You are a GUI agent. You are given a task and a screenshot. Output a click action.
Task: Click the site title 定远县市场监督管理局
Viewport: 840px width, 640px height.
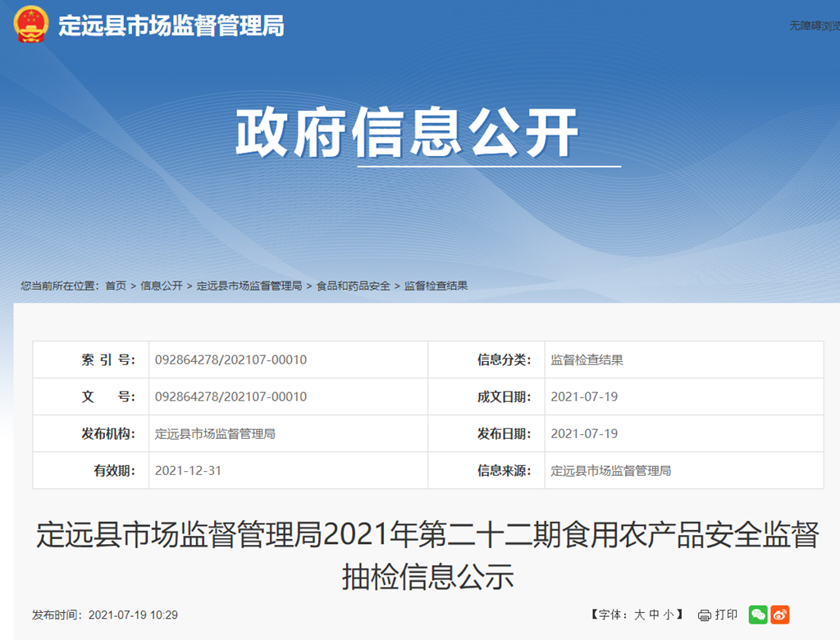click(x=171, y=25)
